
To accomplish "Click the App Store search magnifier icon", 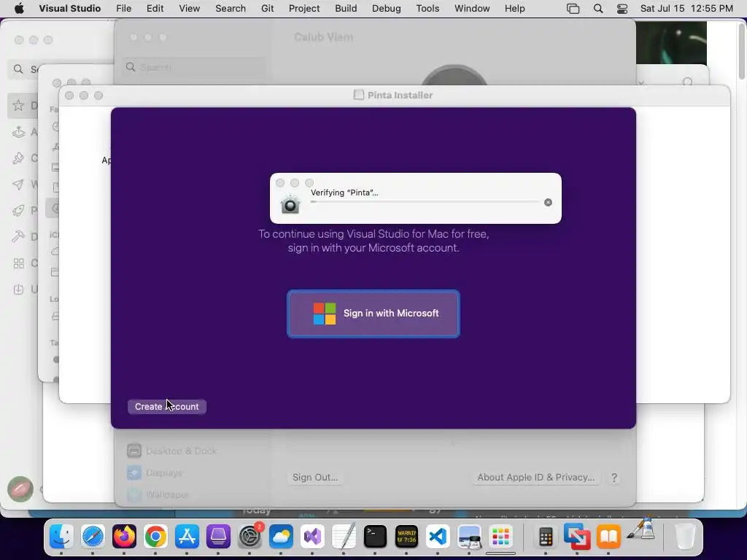I will [18, 69].
